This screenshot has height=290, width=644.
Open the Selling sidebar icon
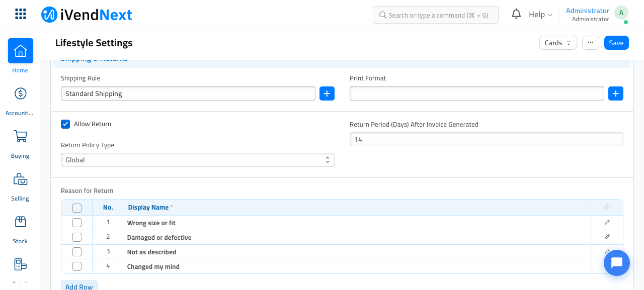[x=21, y=179]
